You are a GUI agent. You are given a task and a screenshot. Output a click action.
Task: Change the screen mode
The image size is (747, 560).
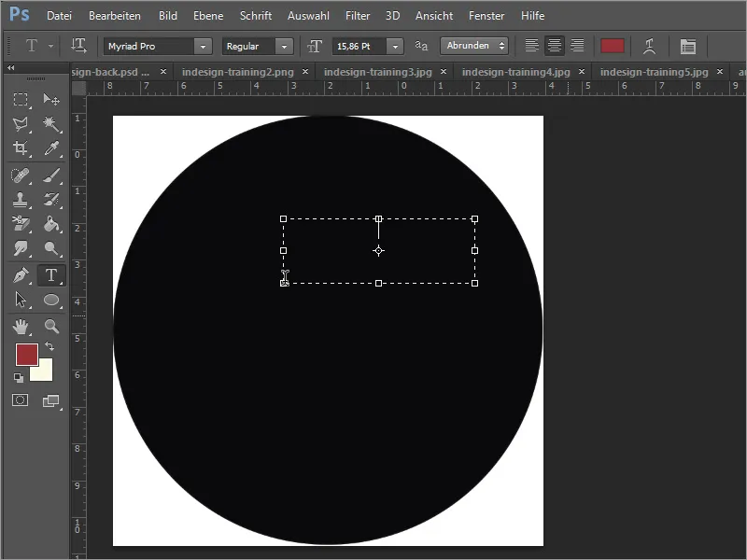pos(50,401)
